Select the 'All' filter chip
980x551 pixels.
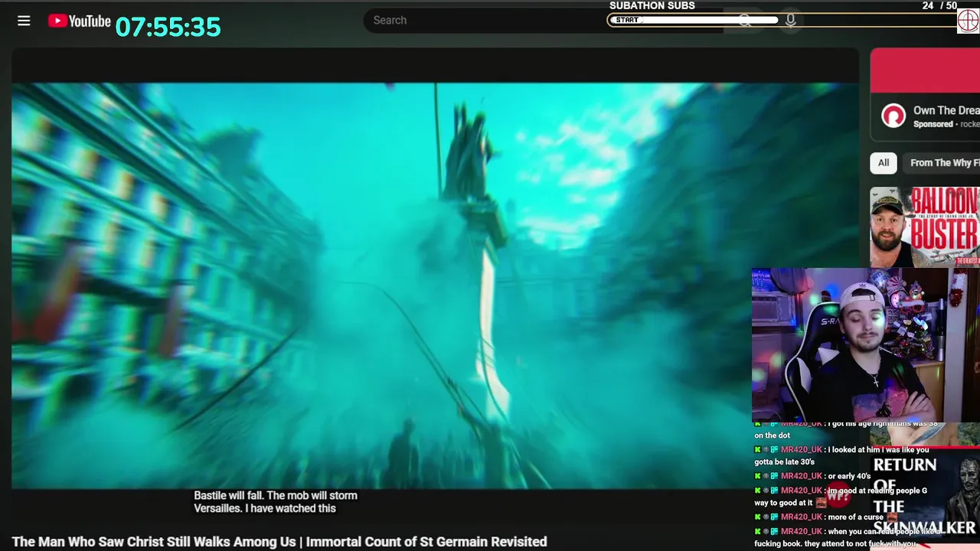(884, 163)
